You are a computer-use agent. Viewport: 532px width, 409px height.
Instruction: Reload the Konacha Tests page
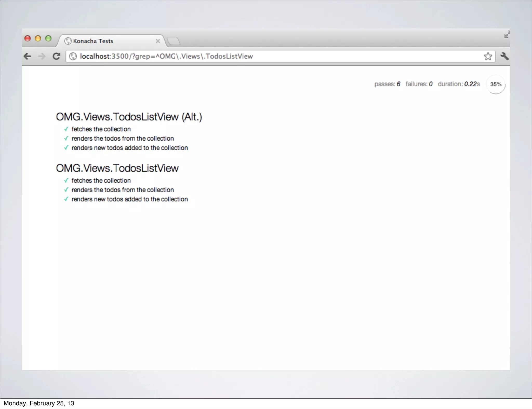pos(56,56)
